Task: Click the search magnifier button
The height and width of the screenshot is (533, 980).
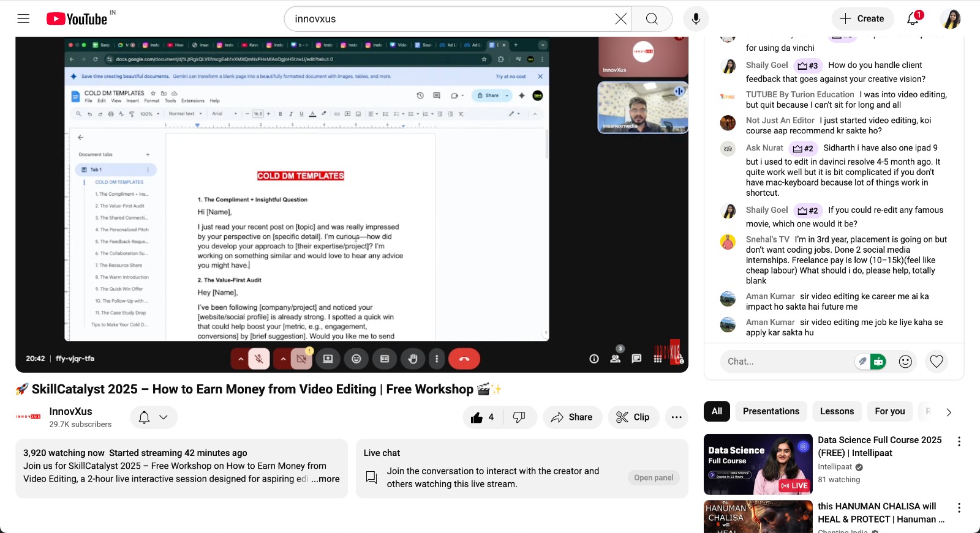Action: point(652,19)
